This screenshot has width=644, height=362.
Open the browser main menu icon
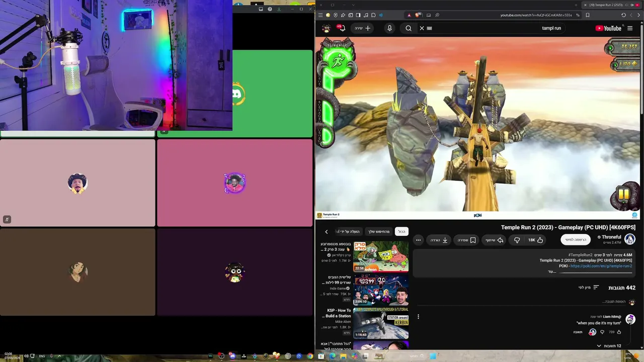click(x=320, y=15)
